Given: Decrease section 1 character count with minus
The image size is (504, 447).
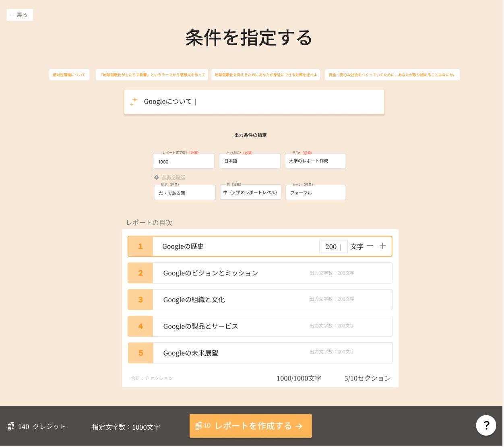Looking at the screenshot, I should (370, 246).
